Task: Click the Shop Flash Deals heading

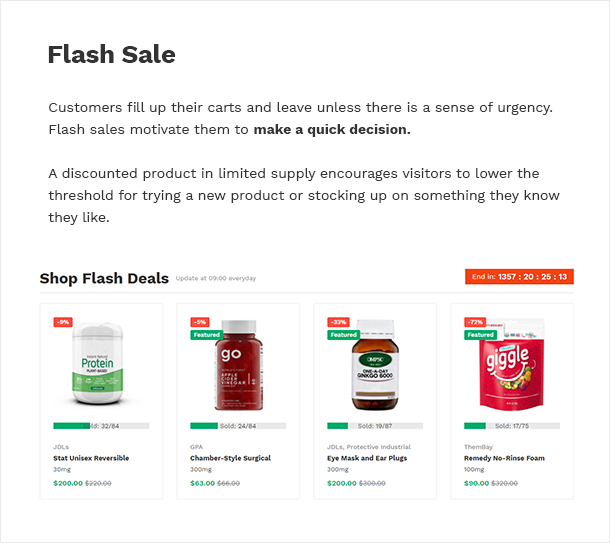Action: (x=104, y=278)
